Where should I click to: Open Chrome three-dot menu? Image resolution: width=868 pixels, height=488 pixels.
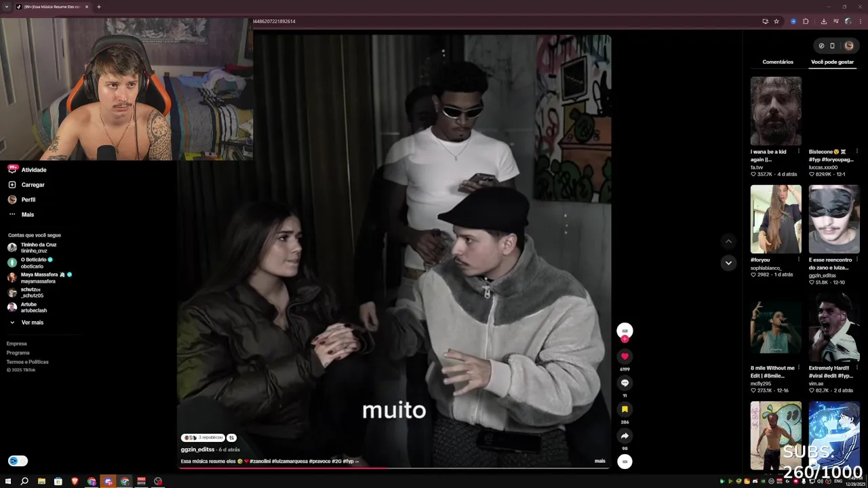pyautogui.click(x=859, y=22)
